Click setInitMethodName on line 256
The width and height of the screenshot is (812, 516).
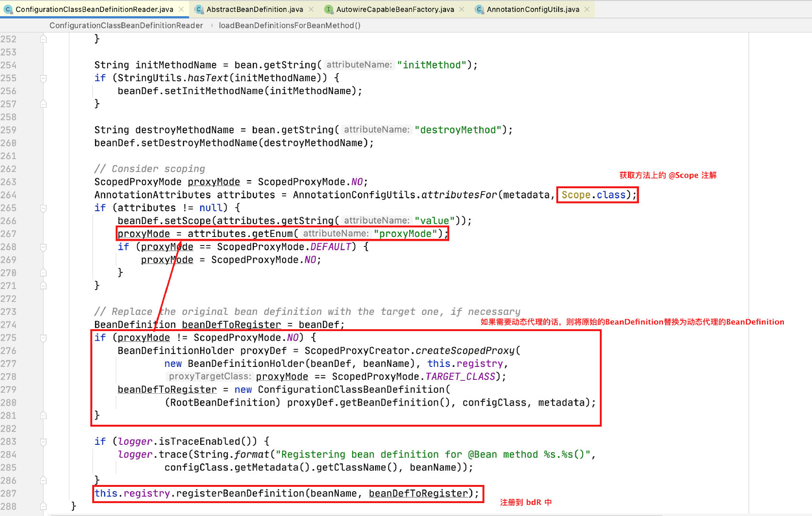coord(214,91)
